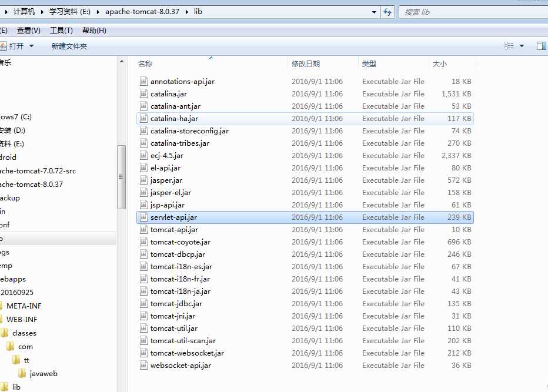
Task: Click the refresh icon beside address bar
Action: click(x=387, y=12)
